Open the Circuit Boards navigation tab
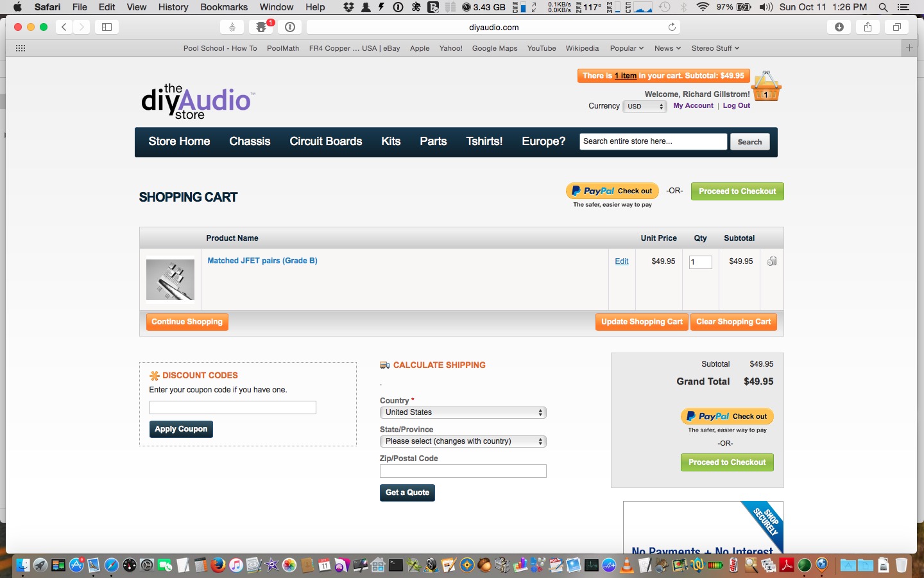This screenshot has width=924, height=578. (x=326, y=141)
